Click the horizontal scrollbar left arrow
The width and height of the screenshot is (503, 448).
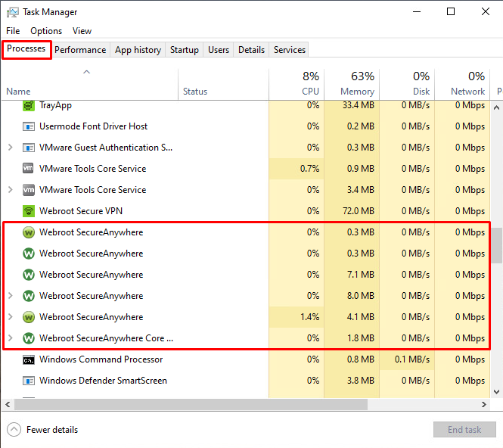[x=8, y=404]
